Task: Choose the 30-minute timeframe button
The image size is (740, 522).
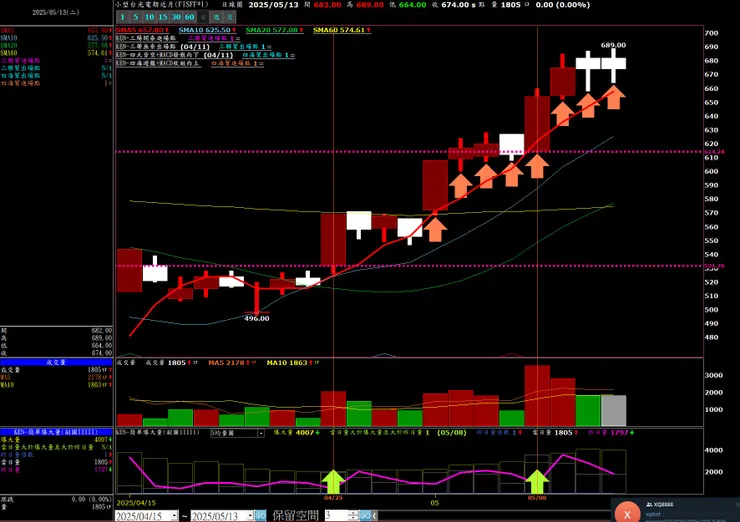Action: coord(176,17)
